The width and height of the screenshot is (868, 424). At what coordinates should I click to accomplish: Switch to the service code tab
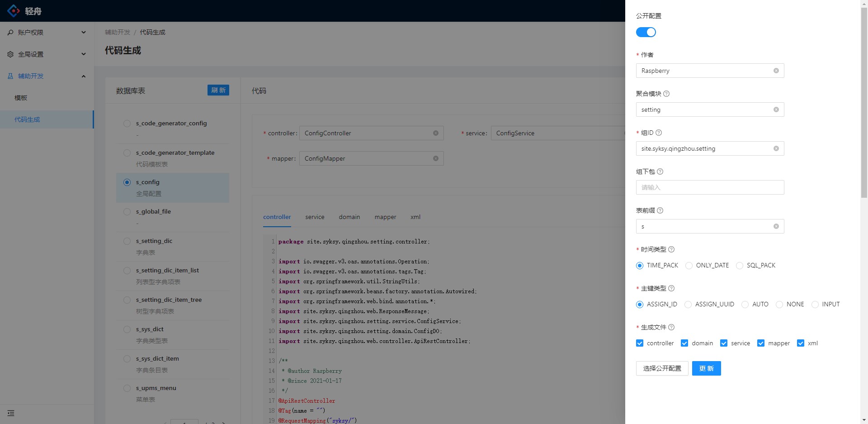(x=315, y=217)
